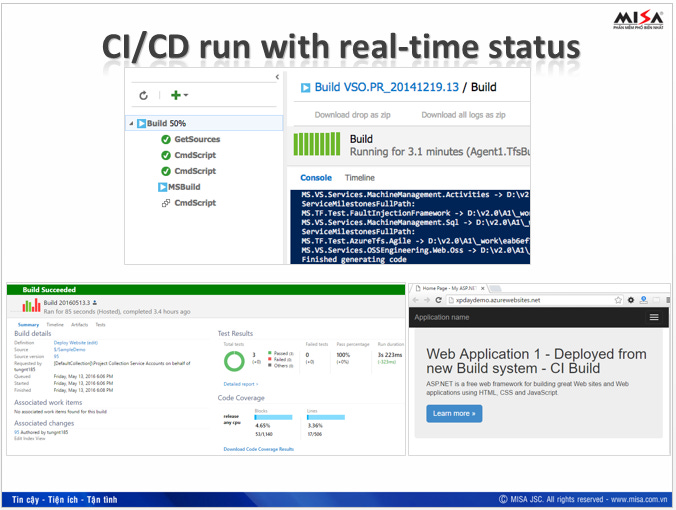The width and height of the screenshot is (676, 510).
Task: Click play icon before Build VSO.PR title
Action: click(306, 88)
